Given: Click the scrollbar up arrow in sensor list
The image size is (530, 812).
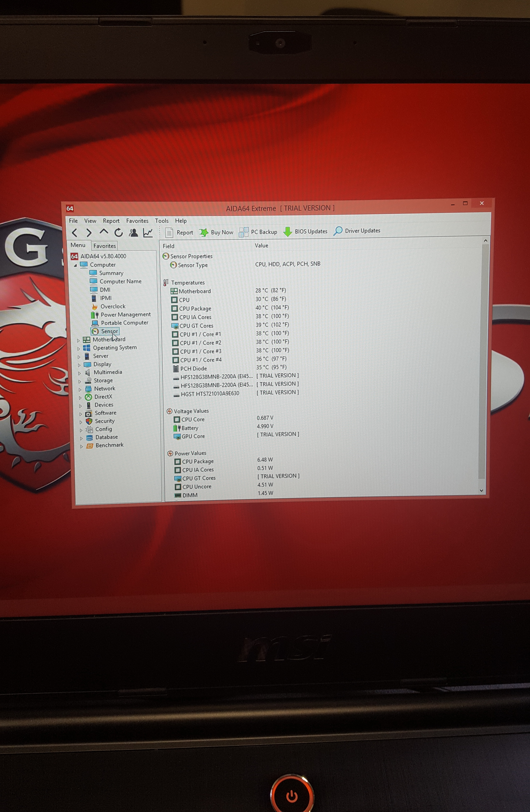Looking at the screenshot, I should [x=485, y=241].
